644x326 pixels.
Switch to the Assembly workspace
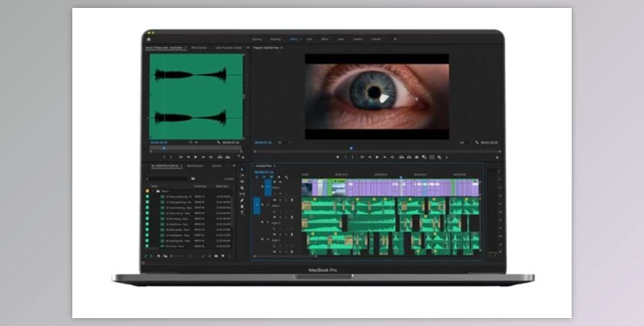tap(275, 40)
